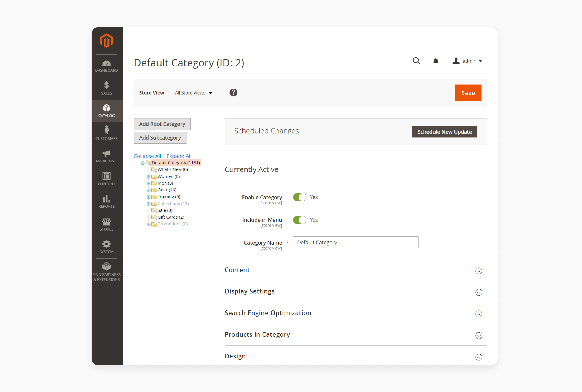Click the Add Root Category button

click(x=162, y=124)
